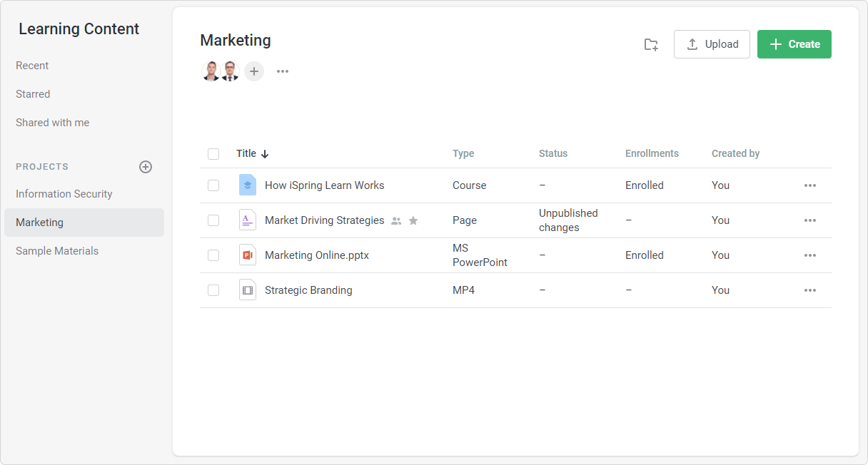
Task: Go to Information Security project
Action: 64,194
